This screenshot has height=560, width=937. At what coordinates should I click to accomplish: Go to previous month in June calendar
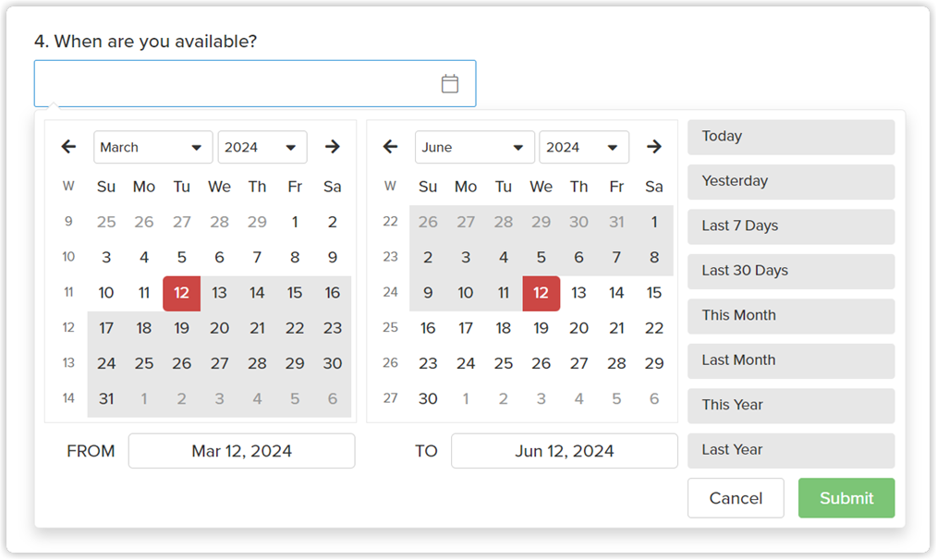390,146
